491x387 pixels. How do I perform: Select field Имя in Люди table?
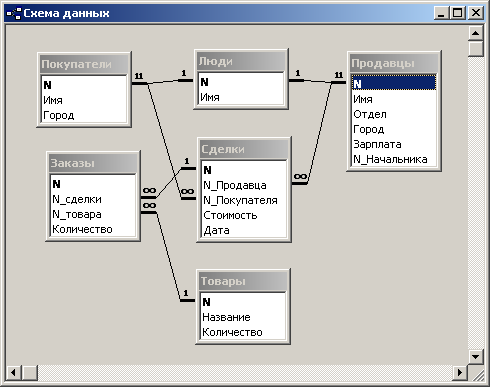[x=241, y=97]
